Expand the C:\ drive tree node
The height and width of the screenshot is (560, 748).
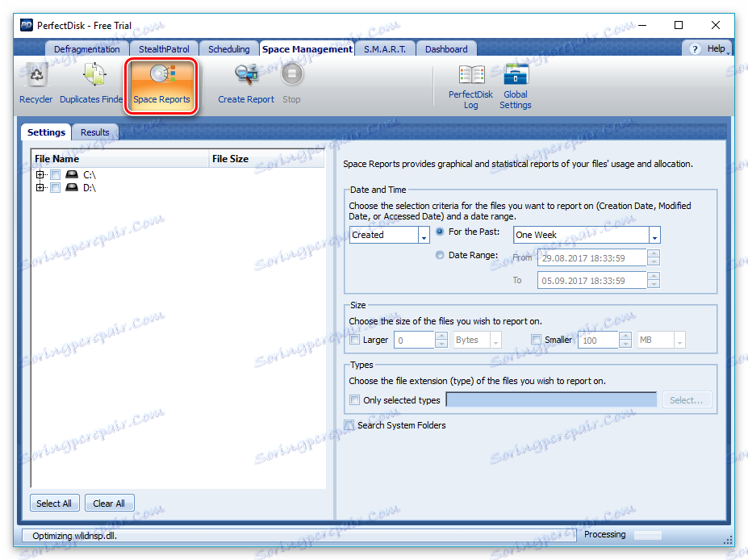40,174
